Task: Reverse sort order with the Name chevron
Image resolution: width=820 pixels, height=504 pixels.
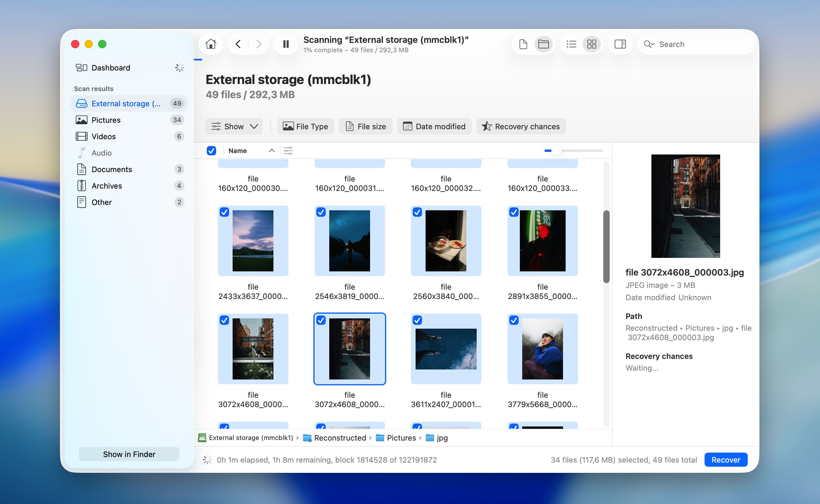Action: pos(271,151)
